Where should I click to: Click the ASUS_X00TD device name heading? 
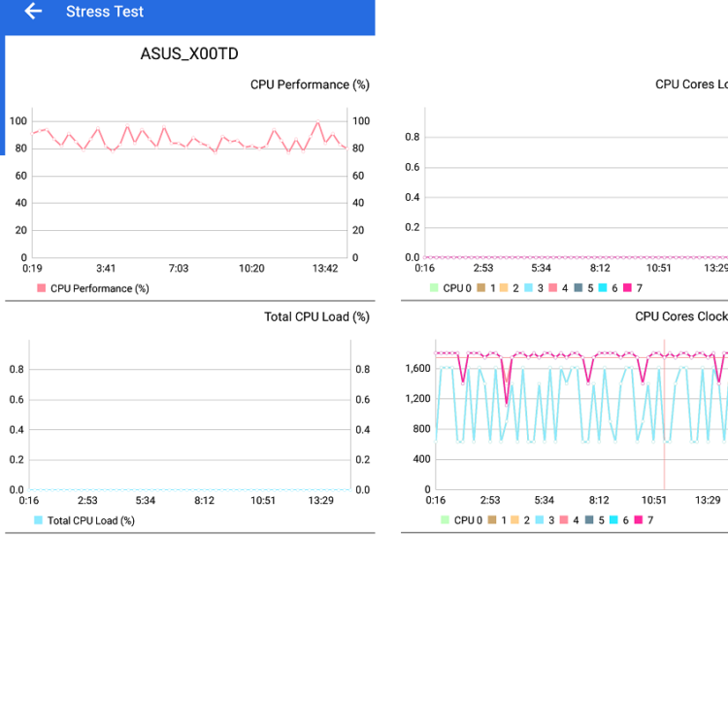click(x=189, y=54)
